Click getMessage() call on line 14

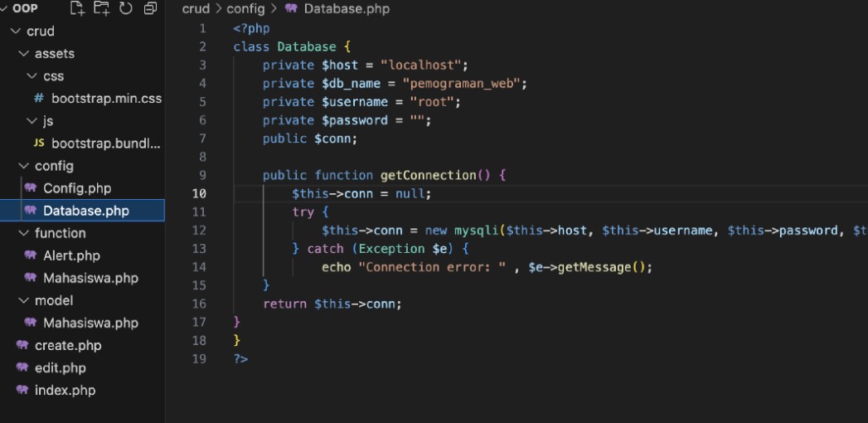pyautogui.click(x=602, y=267)
